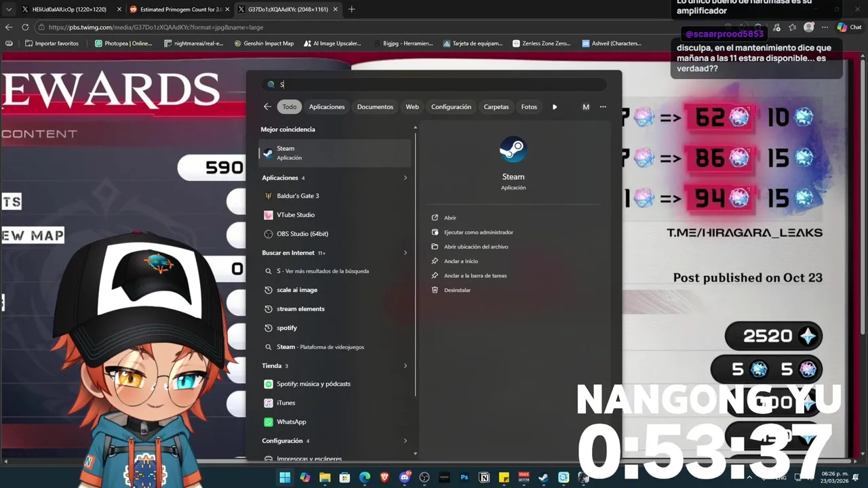Screen dimensions: 868x488
Task: Select the Todo search filter
Action: [x=290, y=106]
